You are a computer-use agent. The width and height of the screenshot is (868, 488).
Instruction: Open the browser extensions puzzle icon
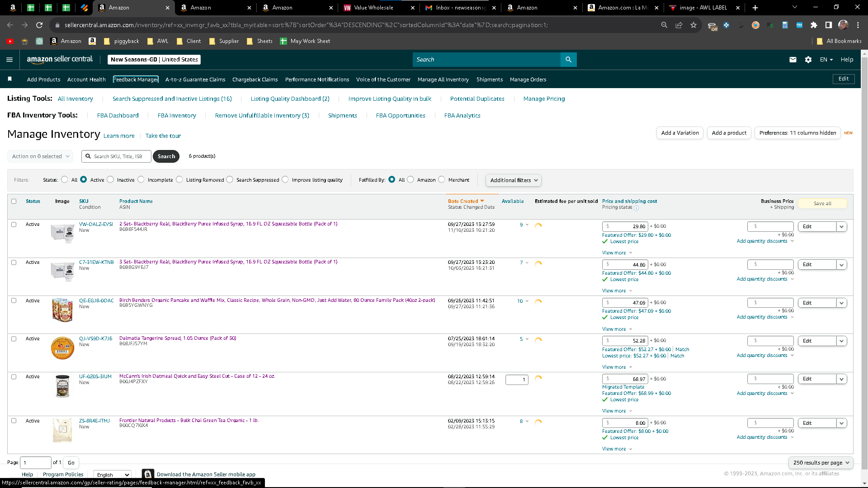814,25
